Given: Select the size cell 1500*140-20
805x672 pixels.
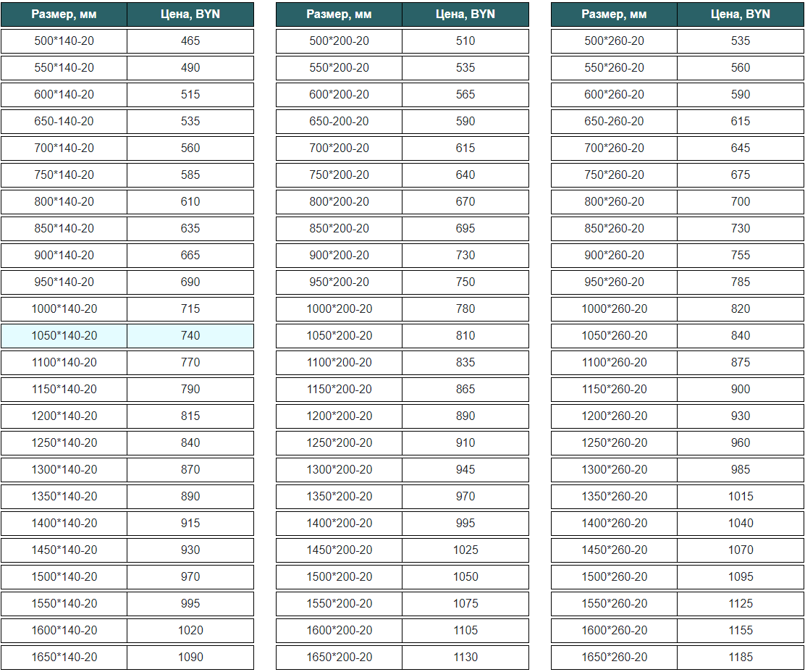Looking at the screenshot, I should pos(64,577).
